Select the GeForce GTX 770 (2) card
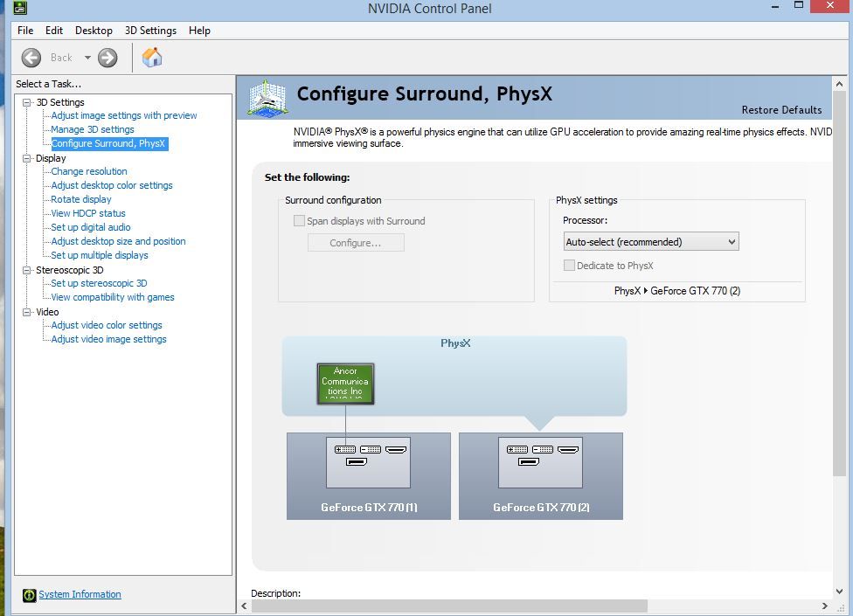 (540, 476)
